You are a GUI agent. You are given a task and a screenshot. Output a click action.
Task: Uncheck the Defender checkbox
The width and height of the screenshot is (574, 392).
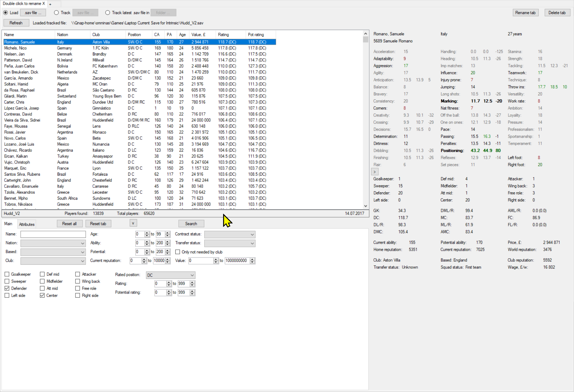point(7,288)
